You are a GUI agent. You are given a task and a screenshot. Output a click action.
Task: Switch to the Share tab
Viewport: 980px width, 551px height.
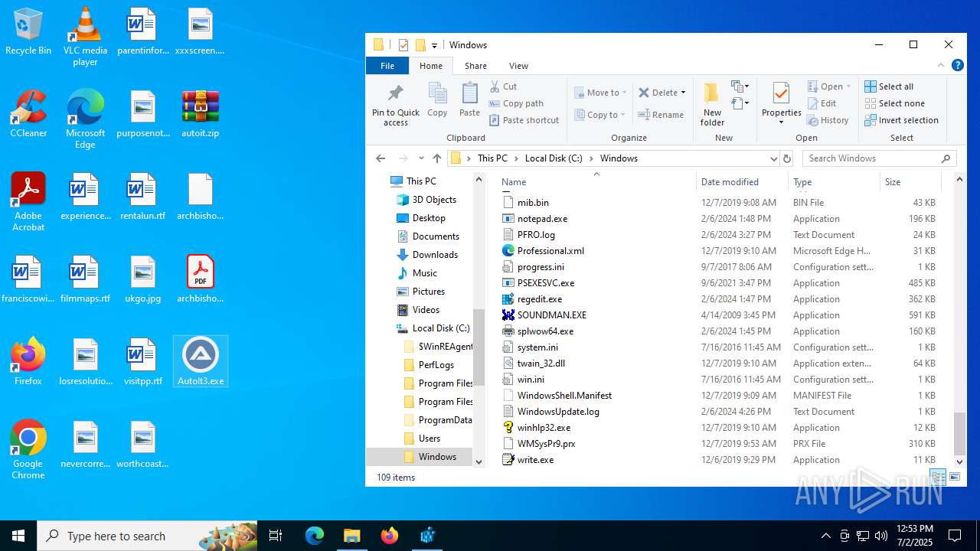[x=475, y=66]
